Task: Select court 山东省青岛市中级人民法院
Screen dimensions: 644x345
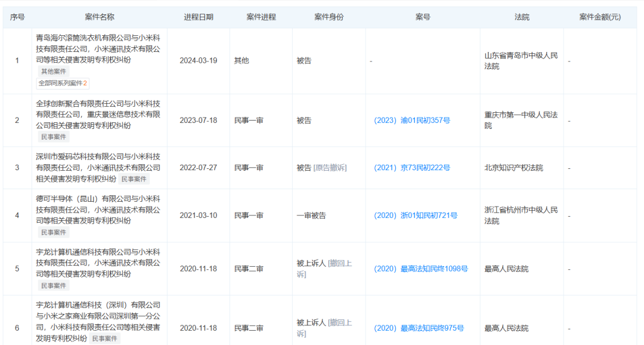Action: (x=521, y=61)
